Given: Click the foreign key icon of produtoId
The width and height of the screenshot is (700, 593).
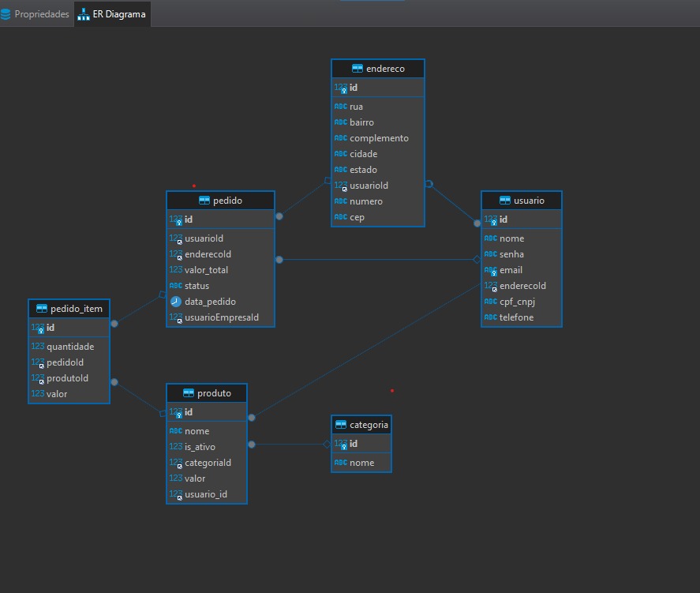Looking at the screenshot, I should (38, 378).
